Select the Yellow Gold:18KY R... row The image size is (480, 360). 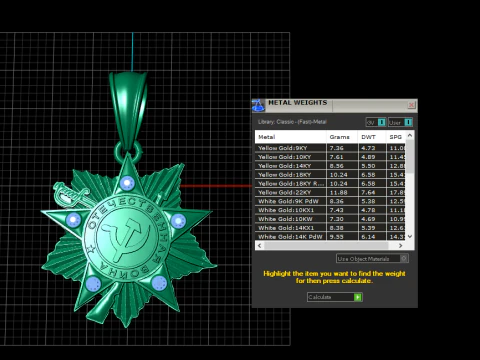point(331,184)
